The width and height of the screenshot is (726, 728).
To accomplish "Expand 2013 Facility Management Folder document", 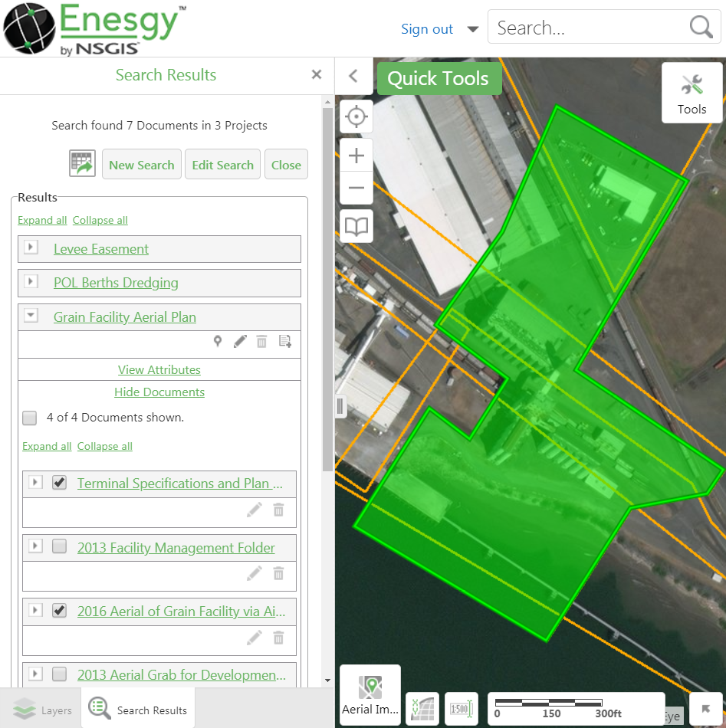I will (35, 546).
